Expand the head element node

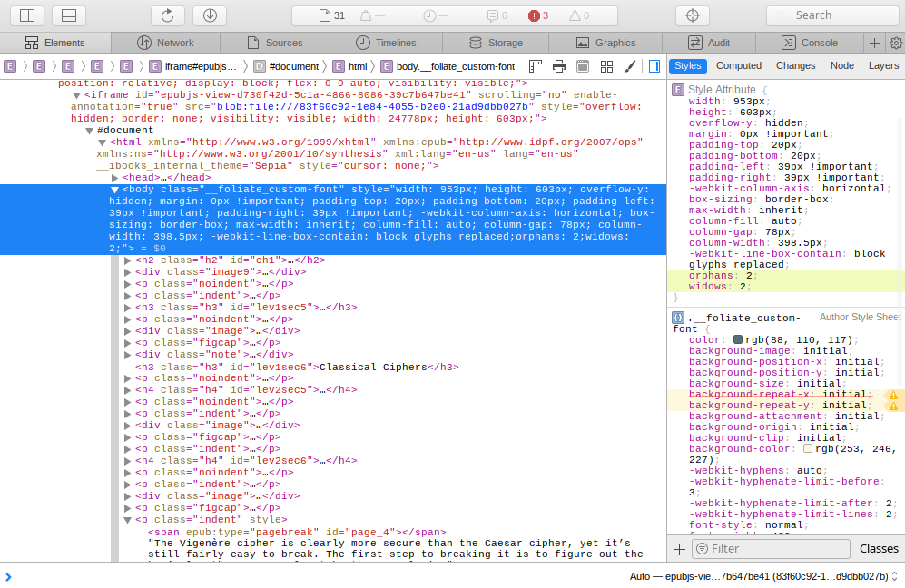[115, 178]
